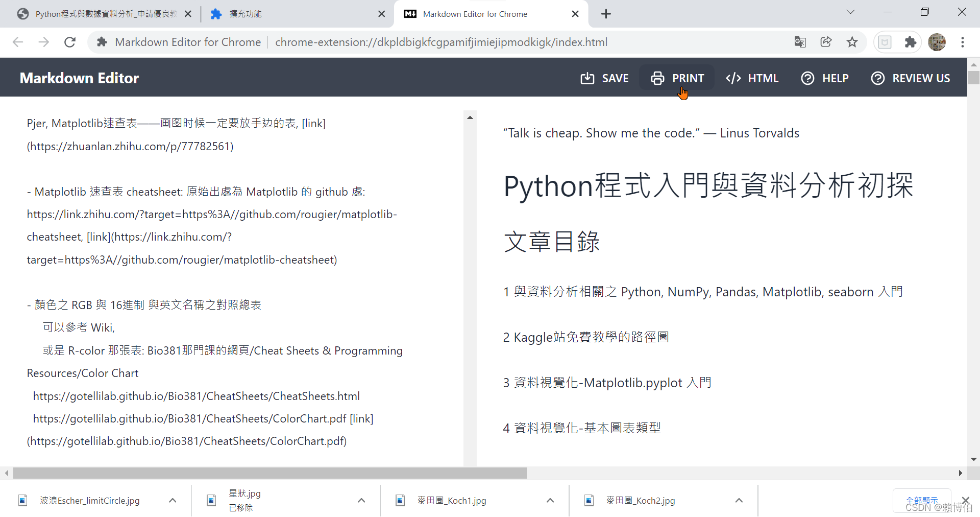Viewport: 980px width, 517px height.
Task: Click the extension puzzle icon in address bar
Action: (x=102, y=42)
